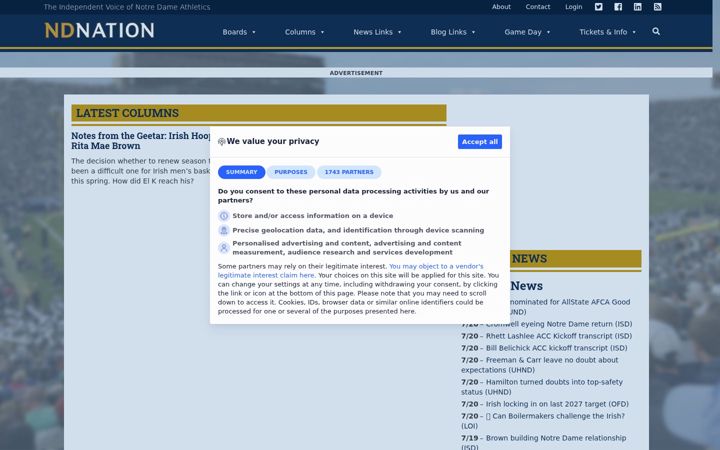Screen dimensions: 720x450
Task: Click the search magnifier icon
Action: click(656, 31)
